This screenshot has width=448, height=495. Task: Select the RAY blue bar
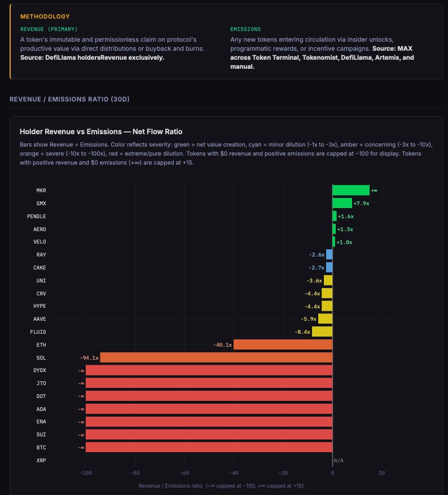coord(329,254)
